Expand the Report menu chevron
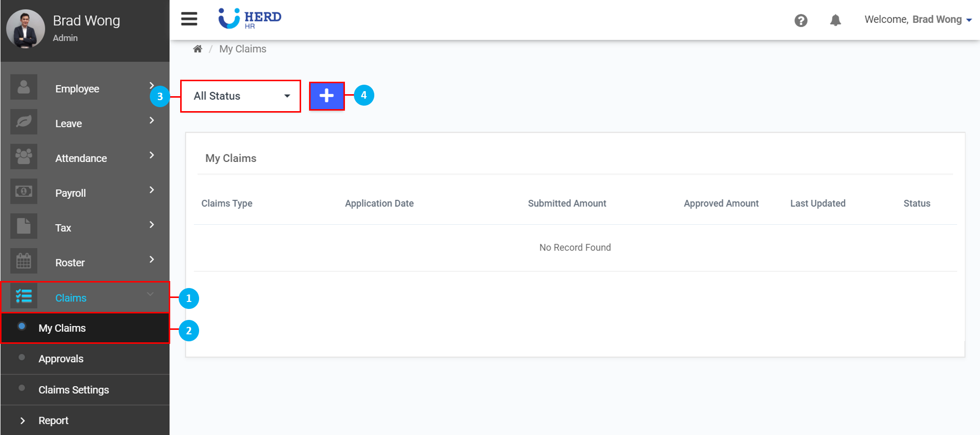Screen dimensions: 980x435 [22, 421]
